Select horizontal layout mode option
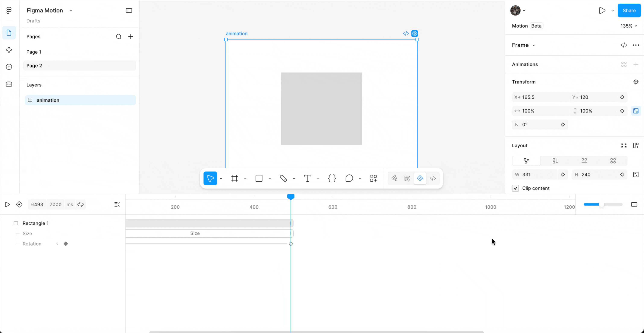 [584, 161]
